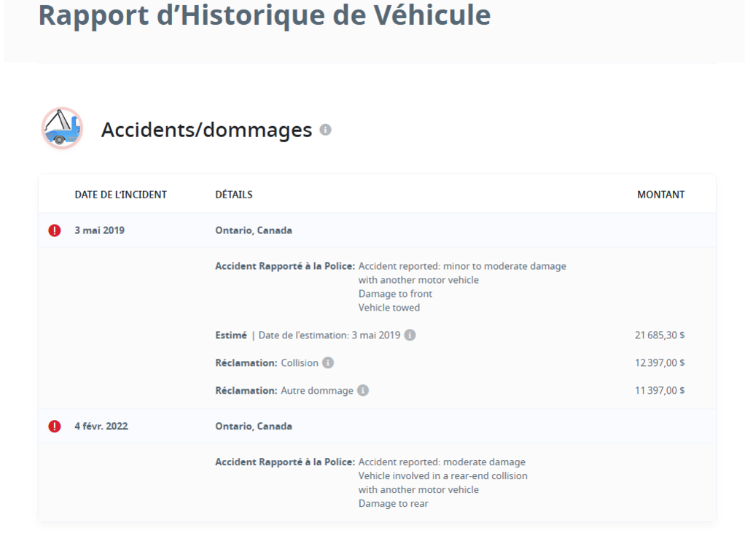Open info icon beside Réclamation: Autre dommage
This screenshot has width=745, height=560.
click(363, 390)
